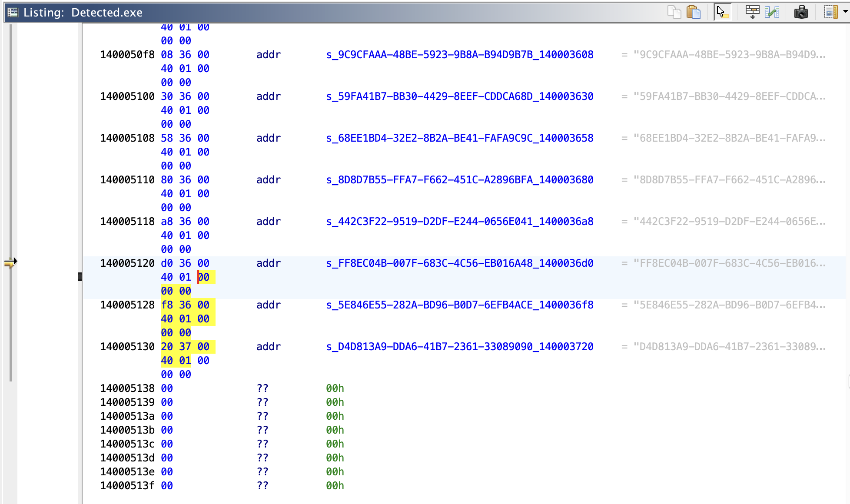Image resolution: width=850 pixels, height=504 pixels.
Task: Click the Listing: Detected.exe title label
Action: coord(83,12)
